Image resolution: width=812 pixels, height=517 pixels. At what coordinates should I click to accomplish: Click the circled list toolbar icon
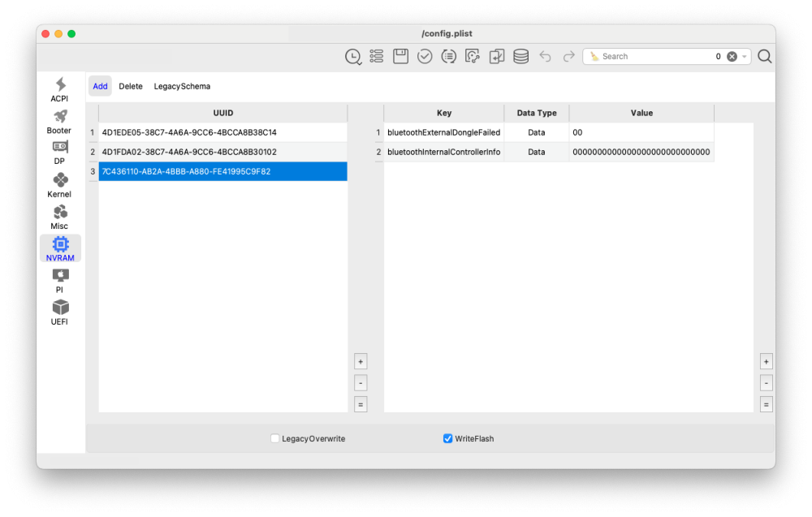(448, 56)
